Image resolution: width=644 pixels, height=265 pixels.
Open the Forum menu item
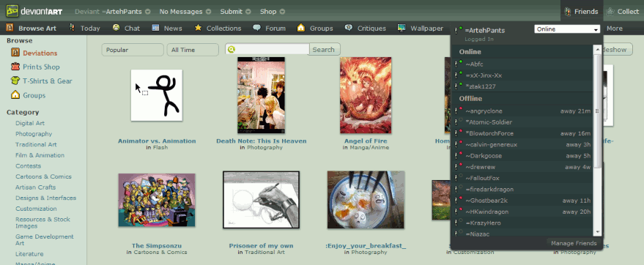275,29
